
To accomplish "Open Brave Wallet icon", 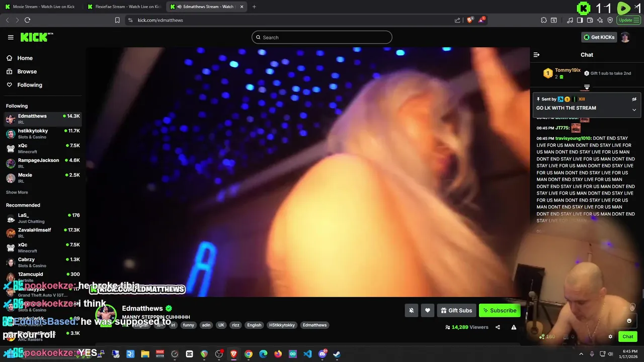I will [590, 20].
